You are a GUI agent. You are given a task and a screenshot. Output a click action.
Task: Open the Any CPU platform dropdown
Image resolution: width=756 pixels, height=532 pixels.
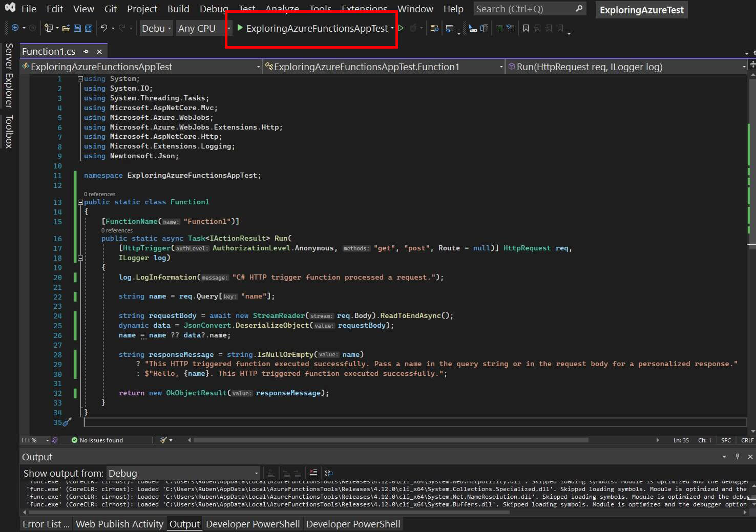(204, 28)
